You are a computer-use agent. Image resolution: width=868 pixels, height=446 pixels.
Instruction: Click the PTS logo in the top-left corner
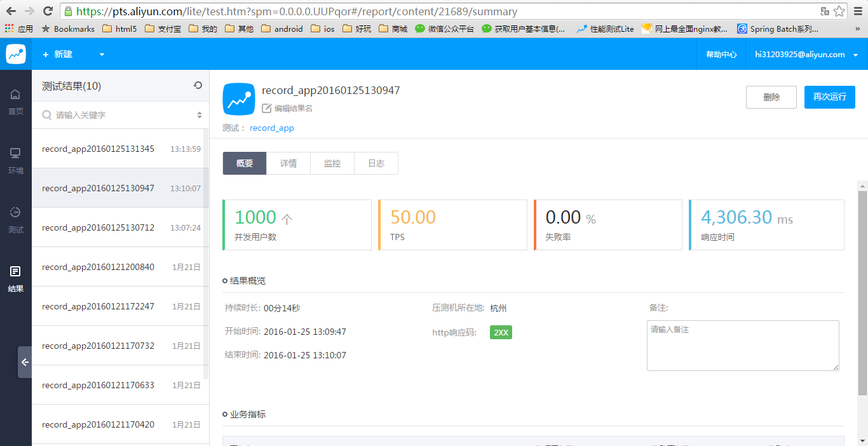coord(16,54)
